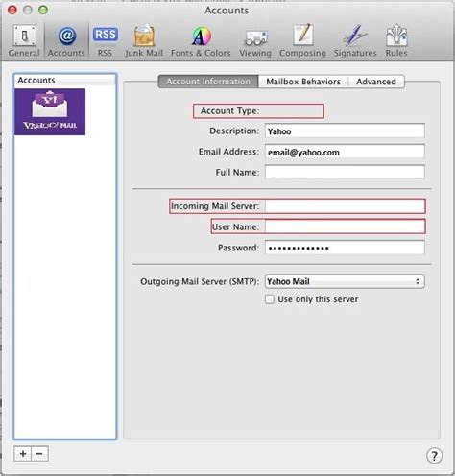Screen dimensions: 455x476
Task: Toggle Use only this server checkbox
Action: (x=270, y=299)
